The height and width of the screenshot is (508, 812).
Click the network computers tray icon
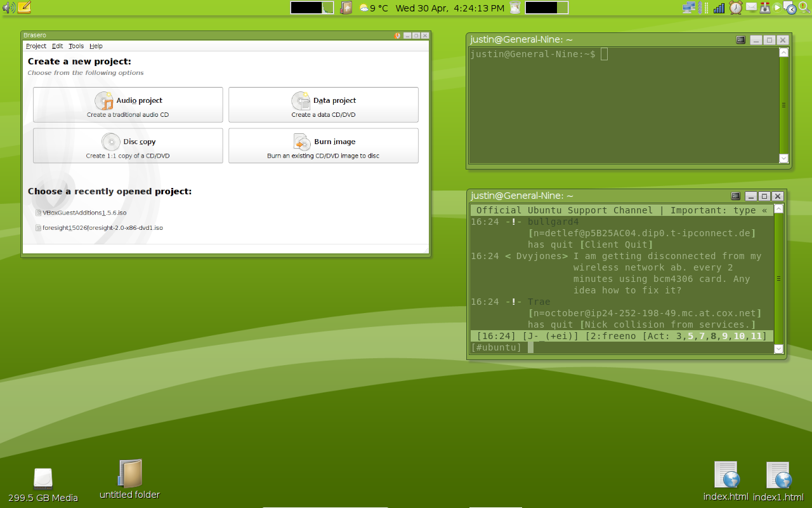[689, 8]
